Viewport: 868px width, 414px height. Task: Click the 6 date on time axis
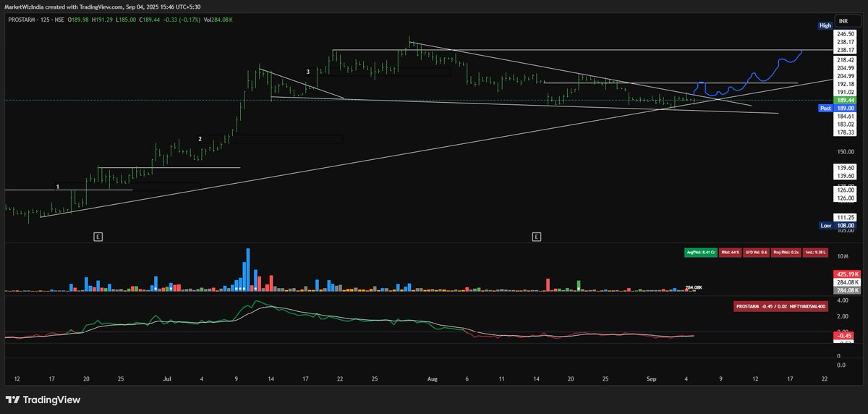(x=467, y=379)
